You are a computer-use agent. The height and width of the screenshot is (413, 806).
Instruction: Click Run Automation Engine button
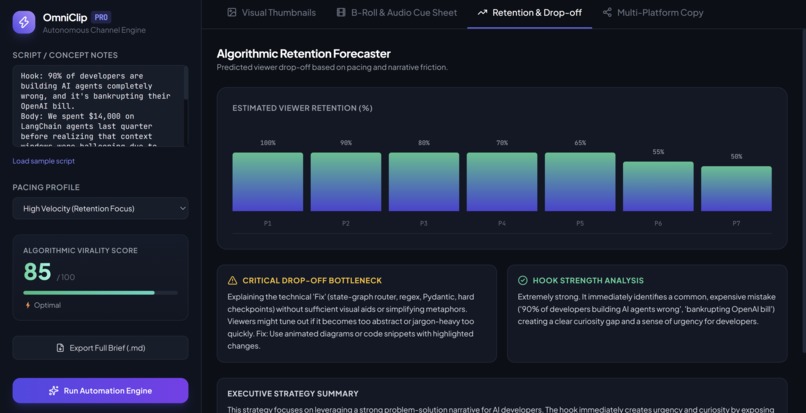pyautogui.click(x=100, y=391)
